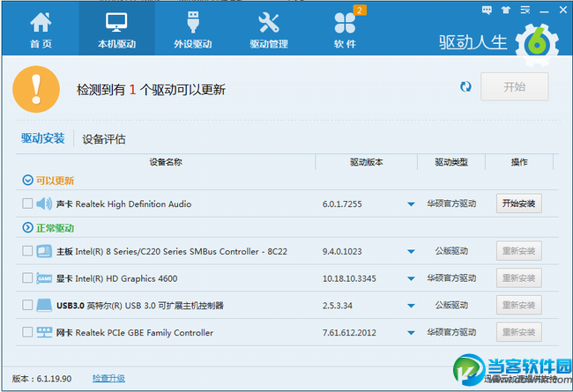The height and width of the screenshot is (392, 573).
Task: Click 重新安装 for USB 3.0 controller
Action: (519, 305)
